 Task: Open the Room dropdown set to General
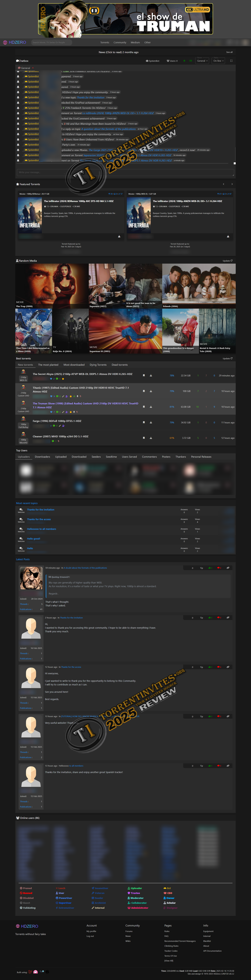click(202, 61)
